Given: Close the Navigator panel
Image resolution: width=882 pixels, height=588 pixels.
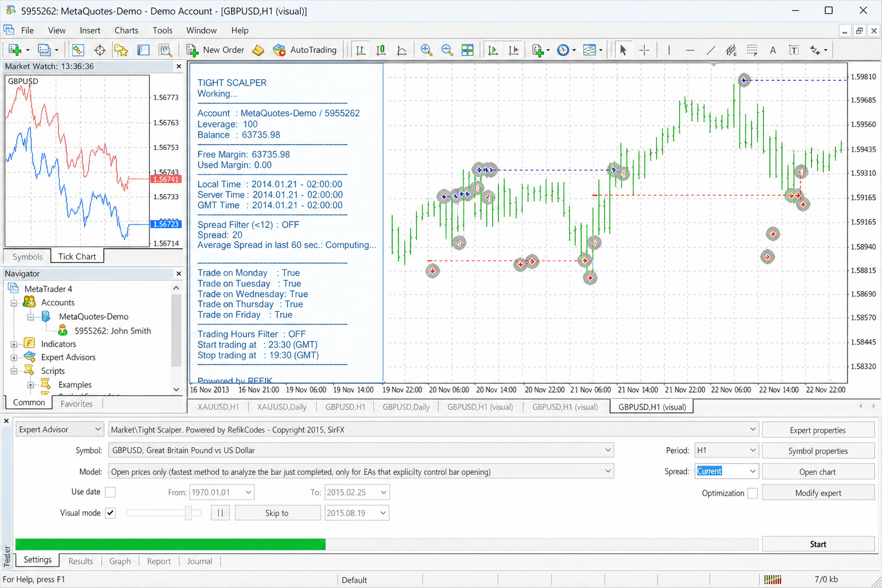Looking at the screenshot, I should (x=179, y=274).
